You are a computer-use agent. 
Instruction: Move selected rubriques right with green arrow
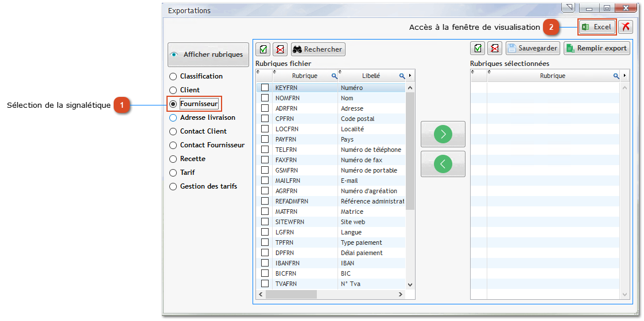(443, 134)
